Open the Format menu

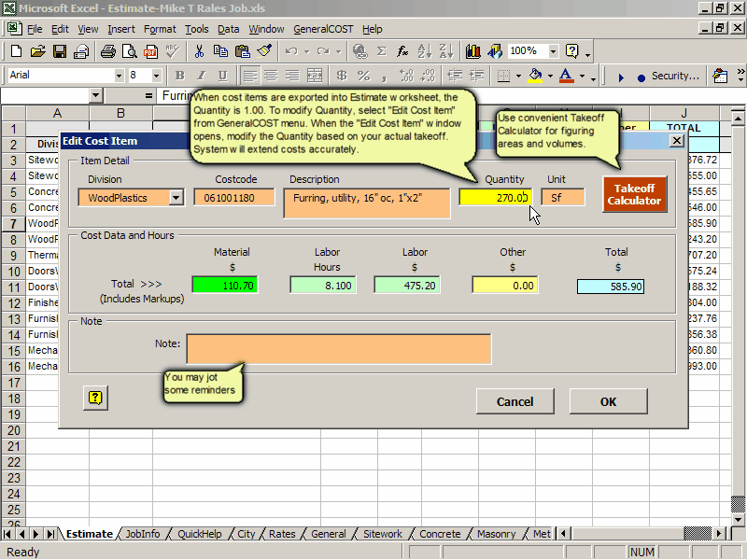160,29
